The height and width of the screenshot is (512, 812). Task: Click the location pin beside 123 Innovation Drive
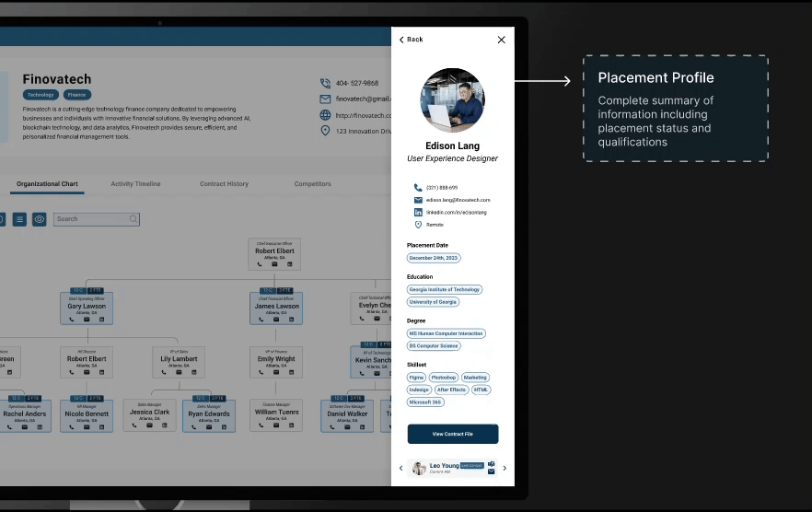(x=325, y=131)
